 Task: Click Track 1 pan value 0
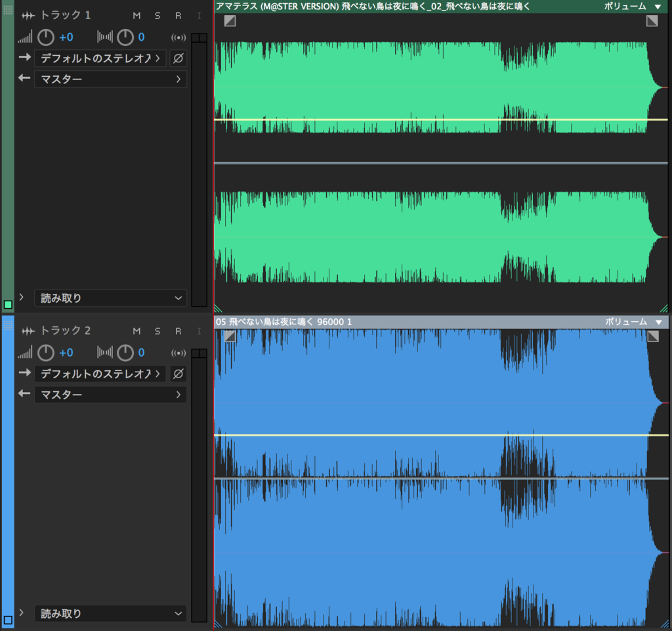(142, 37)
